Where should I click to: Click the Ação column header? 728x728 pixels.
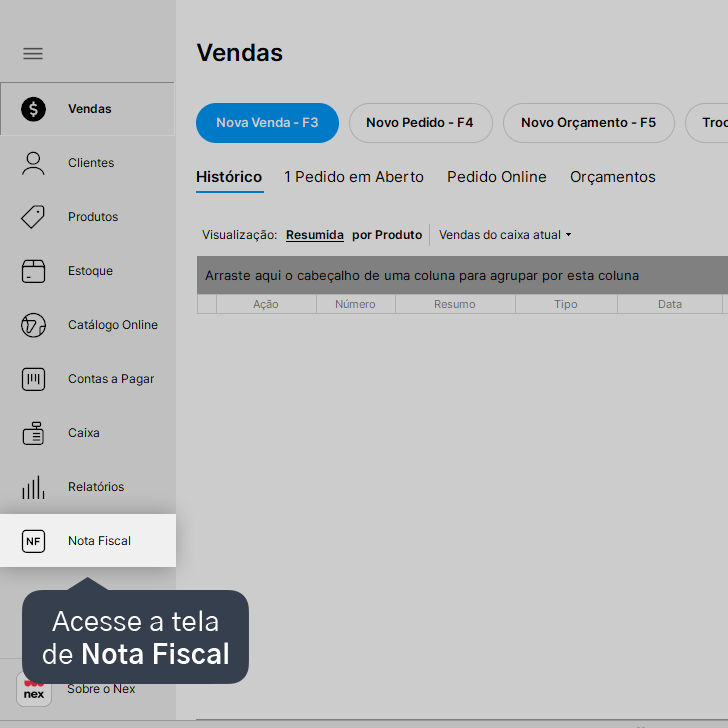[x=266, y=305]
